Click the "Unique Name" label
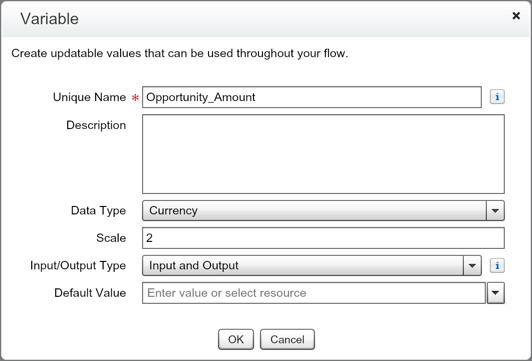 tap(90, 97)
